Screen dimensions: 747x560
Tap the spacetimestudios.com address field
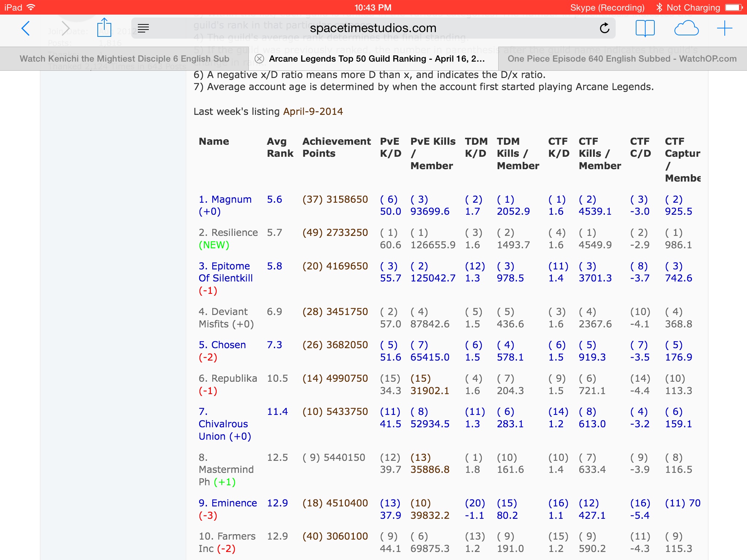(x=373, y=28)
